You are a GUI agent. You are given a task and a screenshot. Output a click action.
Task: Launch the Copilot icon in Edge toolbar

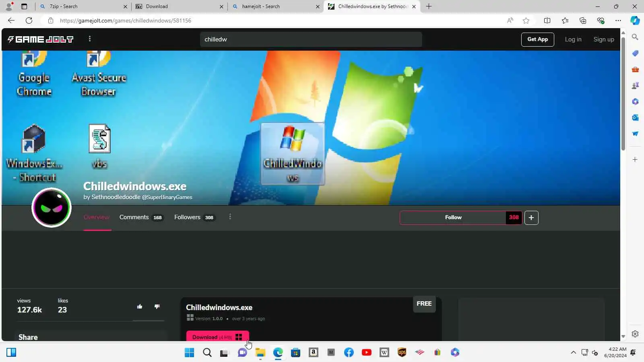[635, 21]
